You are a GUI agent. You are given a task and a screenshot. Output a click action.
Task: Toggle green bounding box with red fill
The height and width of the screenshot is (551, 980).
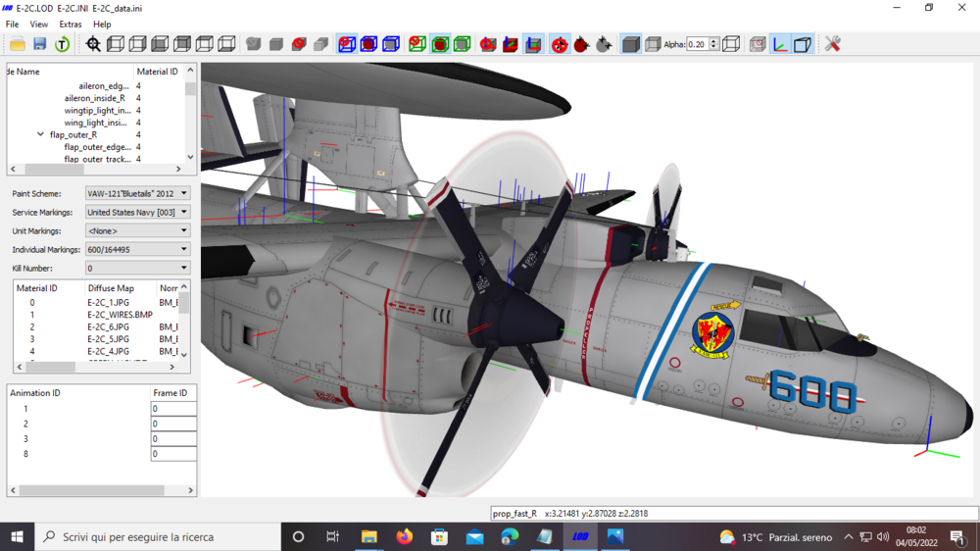click(440, 44)
